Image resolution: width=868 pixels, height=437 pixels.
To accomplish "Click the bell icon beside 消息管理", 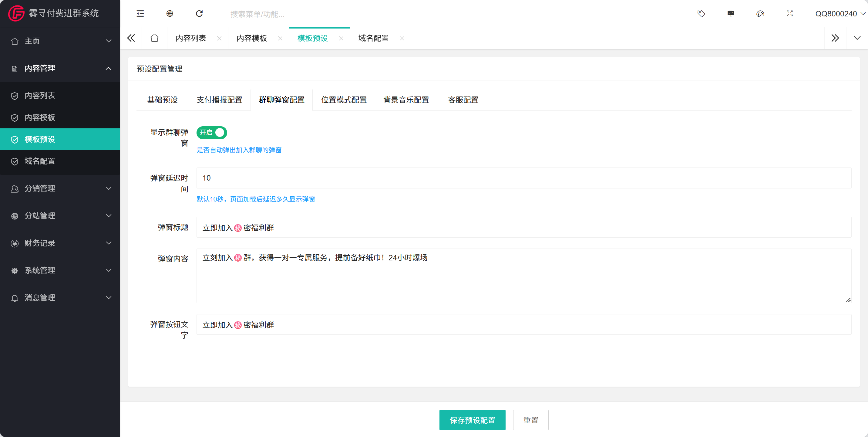I will [x=15, y=298].
